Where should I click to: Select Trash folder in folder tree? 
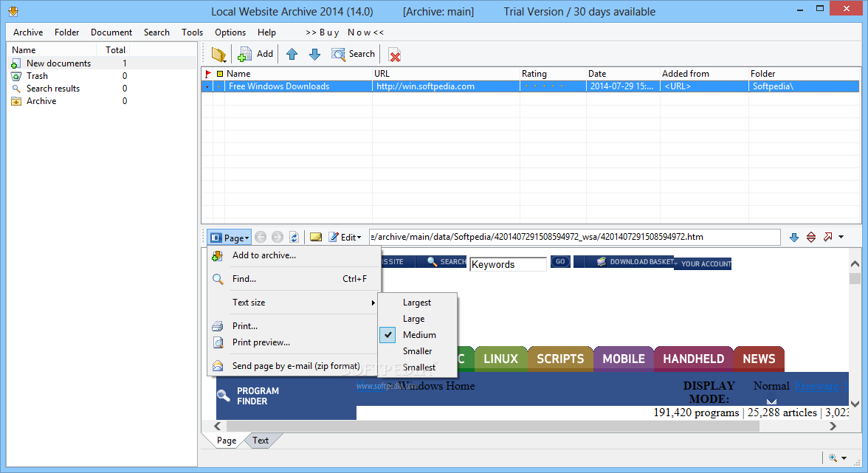coord(37,76)
